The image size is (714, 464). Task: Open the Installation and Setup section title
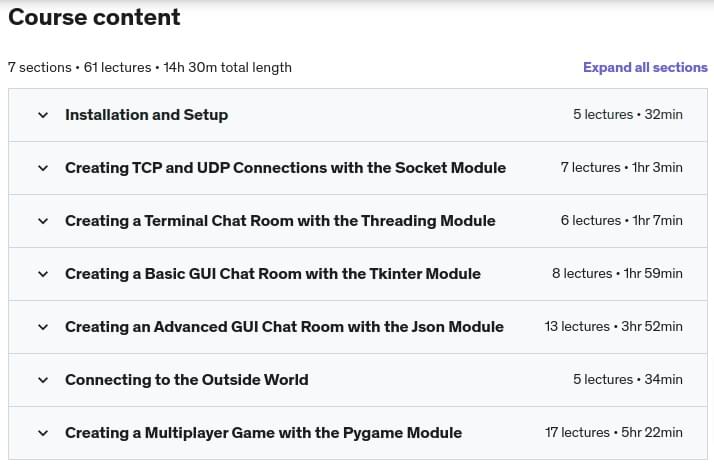(146, 115)
